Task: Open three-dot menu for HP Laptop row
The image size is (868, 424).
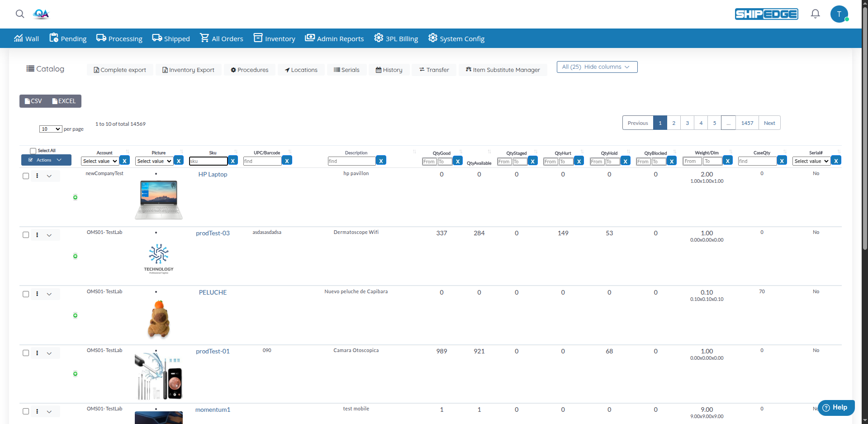Action: tap(37, 176)
